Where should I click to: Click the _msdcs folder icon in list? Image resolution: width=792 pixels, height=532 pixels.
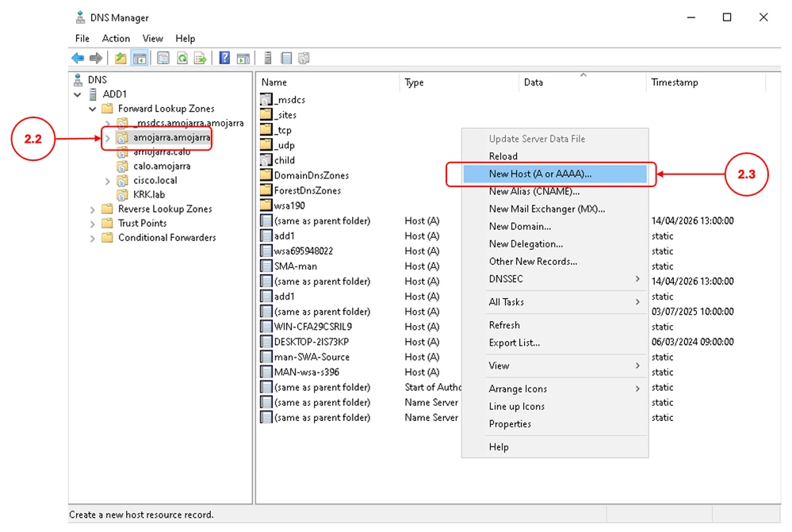point(266,100)
